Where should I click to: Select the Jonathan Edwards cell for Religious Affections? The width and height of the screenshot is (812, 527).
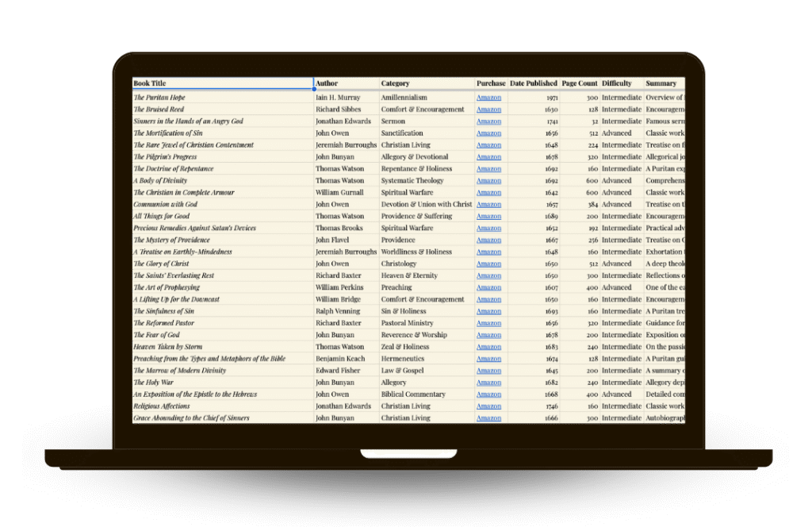pos(346,406)
